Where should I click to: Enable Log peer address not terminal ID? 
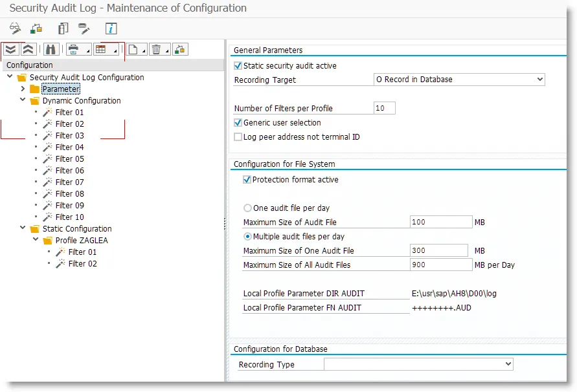coord(238,137)
